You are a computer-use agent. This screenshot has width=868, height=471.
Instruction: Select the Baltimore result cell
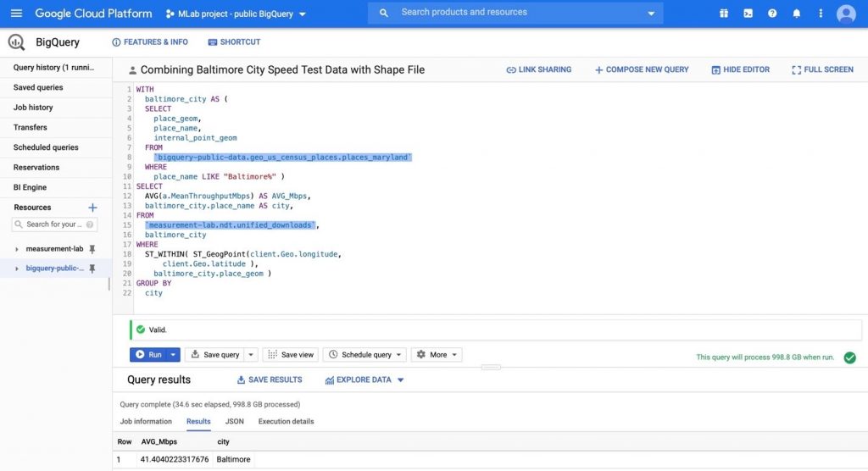(233, 460)
